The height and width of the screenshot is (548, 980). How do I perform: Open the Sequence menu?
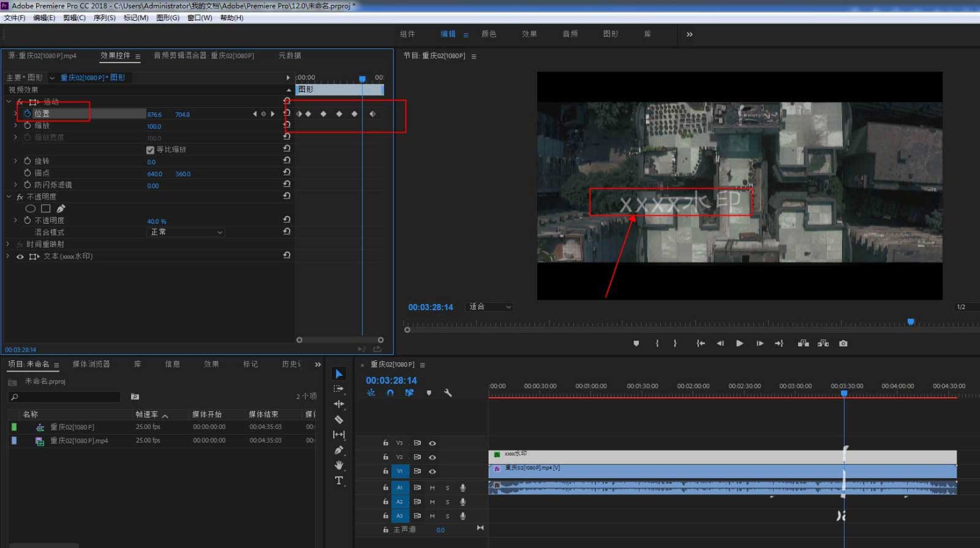pyautogui.click(x=104, y=18)
